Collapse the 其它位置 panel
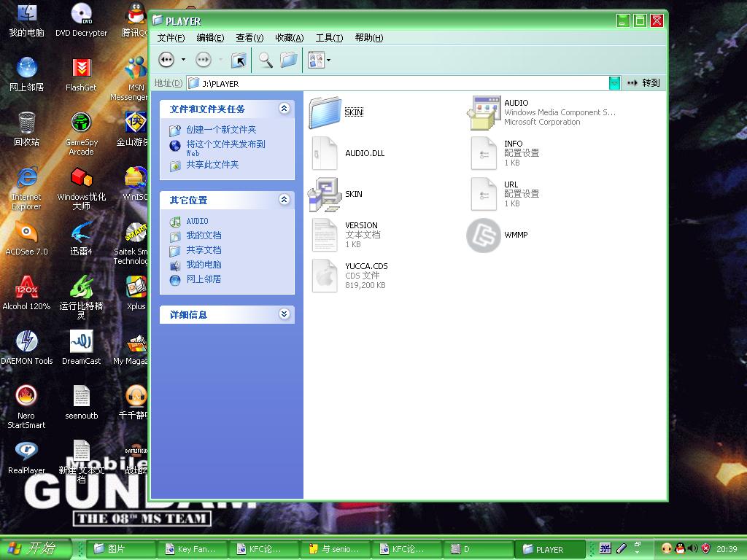The image size is (747, 560). [x=285, y=200]
